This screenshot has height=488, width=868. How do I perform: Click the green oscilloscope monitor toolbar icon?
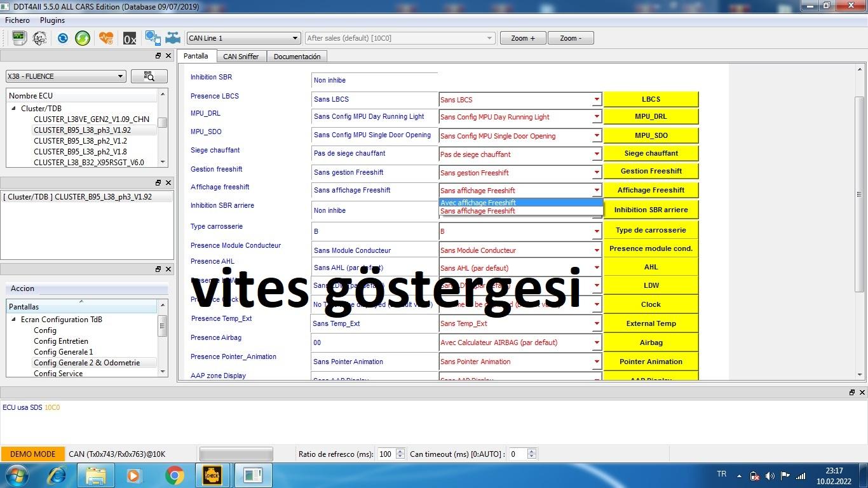coord(18,38)
